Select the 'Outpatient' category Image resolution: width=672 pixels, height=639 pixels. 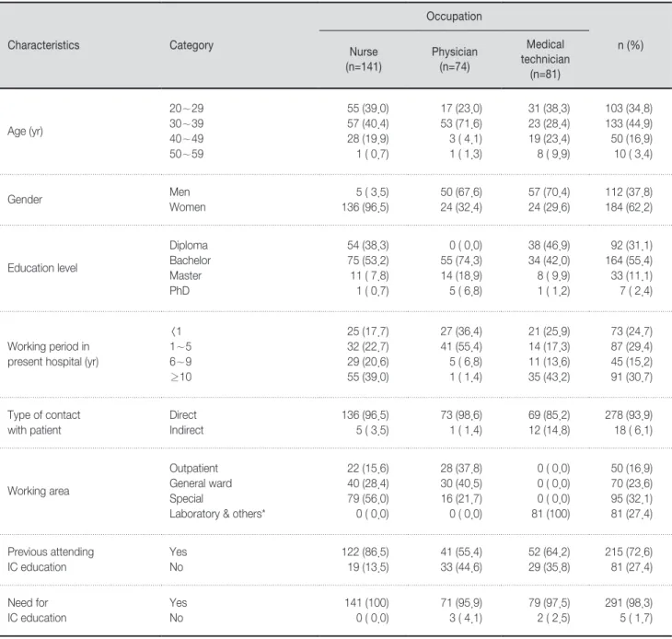click(x=193, y=468)
